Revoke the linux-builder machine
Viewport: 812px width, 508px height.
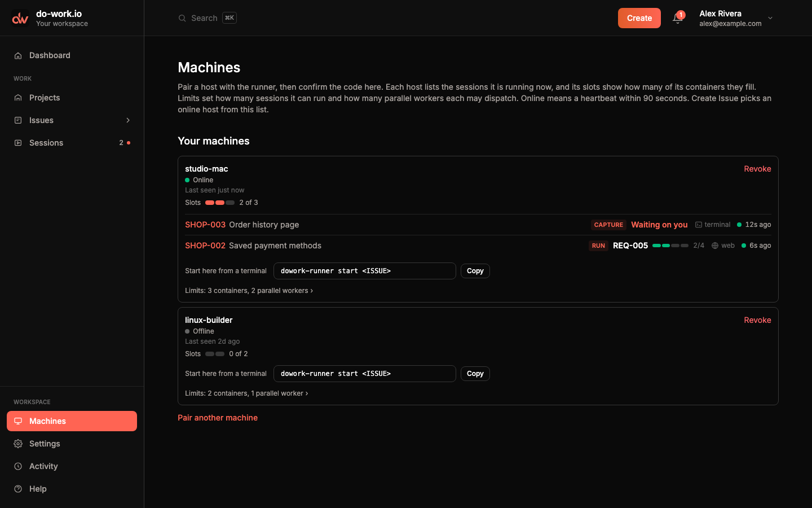pyautogui.click(x=757, y=320)
